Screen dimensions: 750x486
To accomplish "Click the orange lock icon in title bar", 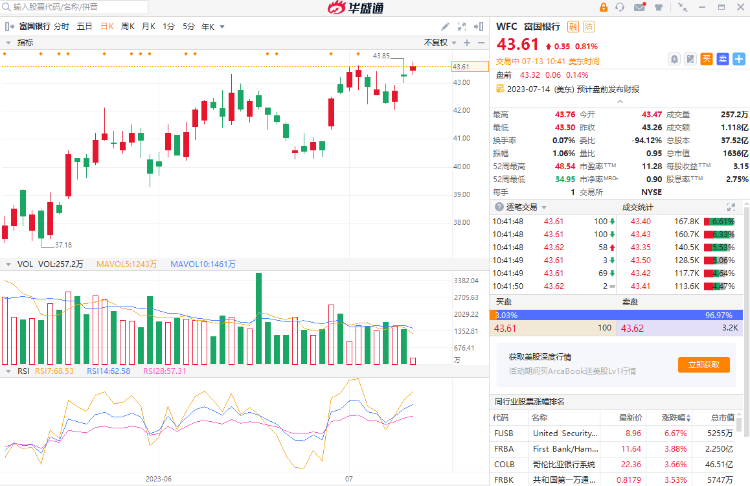I will [606, 6].
